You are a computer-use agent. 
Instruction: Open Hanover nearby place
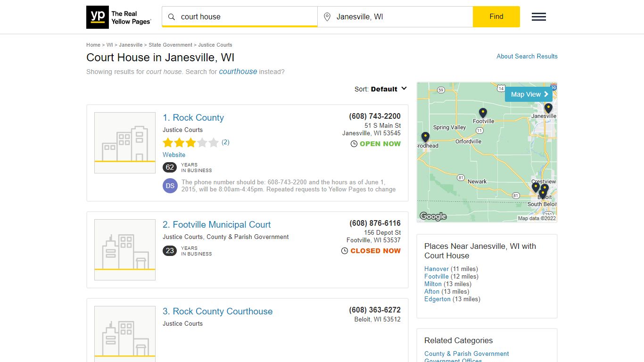click(x=437, y=269)
